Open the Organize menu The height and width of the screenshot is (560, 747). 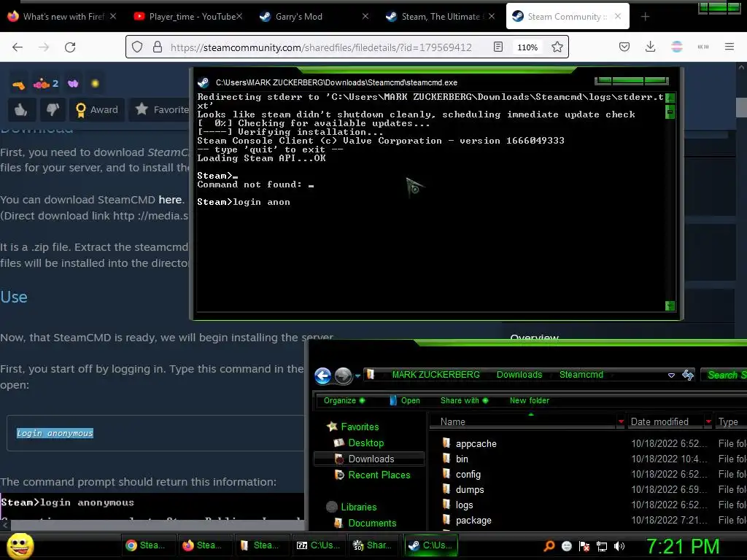point(344,400)
